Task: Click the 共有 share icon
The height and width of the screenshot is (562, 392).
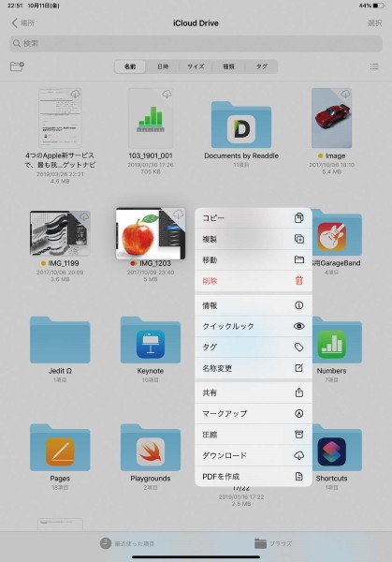Action: pos(299,392)
